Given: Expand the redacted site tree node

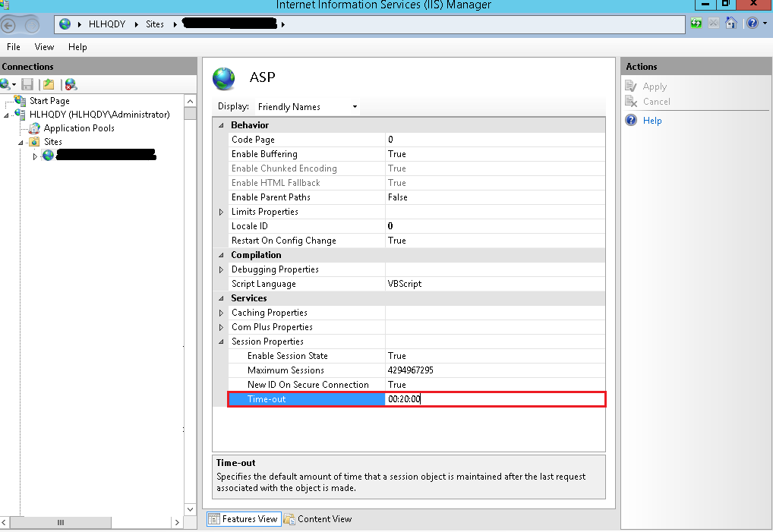Looking at the screenshot, I should 34,156.
